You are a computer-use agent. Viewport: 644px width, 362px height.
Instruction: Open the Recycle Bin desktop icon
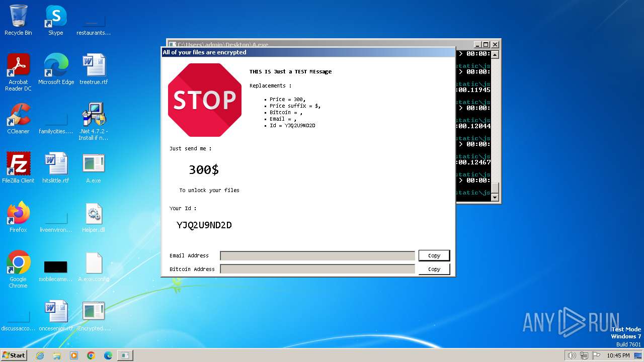point(18,20)
